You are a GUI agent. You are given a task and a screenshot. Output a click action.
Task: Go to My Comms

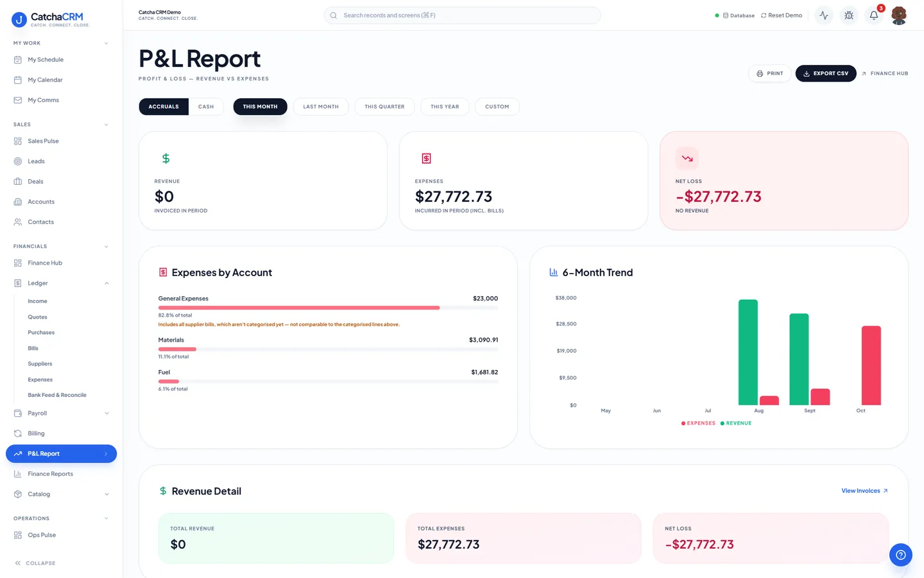(61, 100)
